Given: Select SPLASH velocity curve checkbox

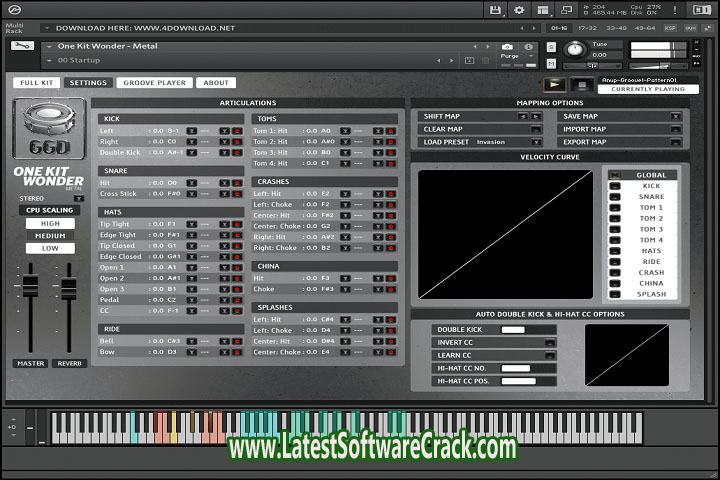Looking at the screenshot, I should [615, 294].
